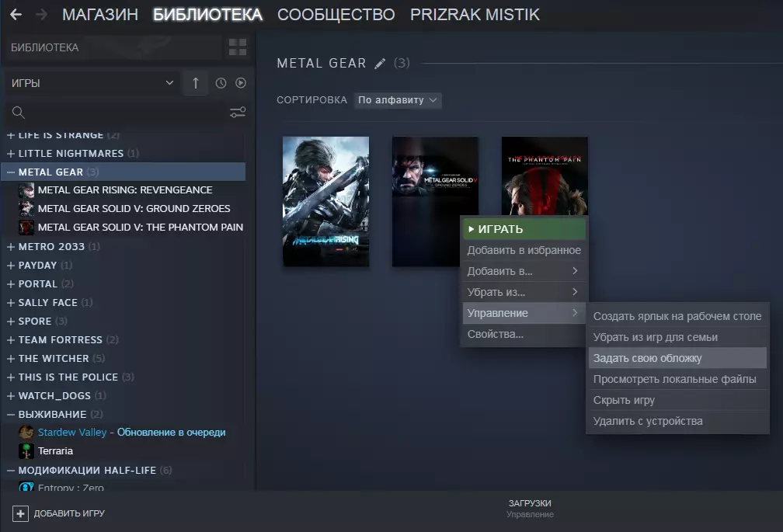Collapse the METAL GEAR collection
The height and width of the screenshot is (532, 783).
(x=11, y=172)
